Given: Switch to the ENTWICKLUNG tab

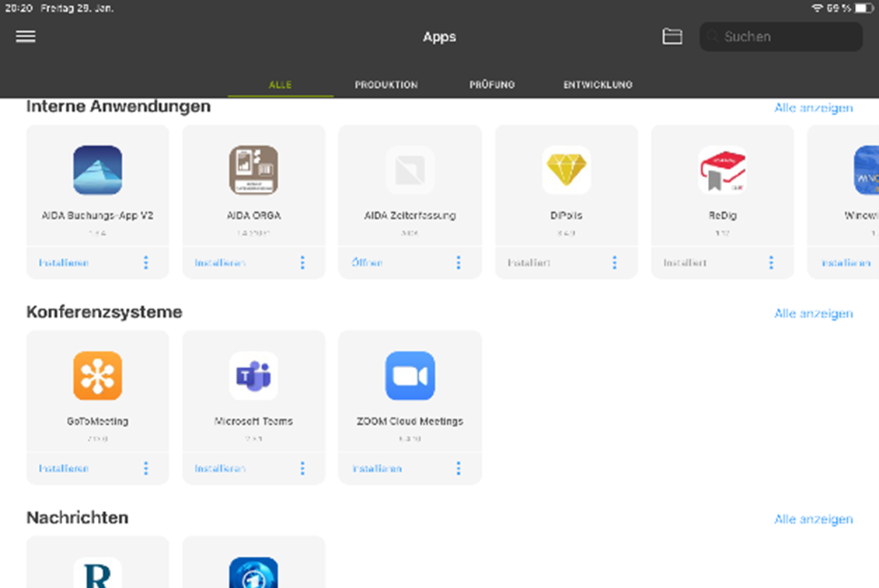Looking at the screenshot, I should pyautogui.click(x=598, y=85).
